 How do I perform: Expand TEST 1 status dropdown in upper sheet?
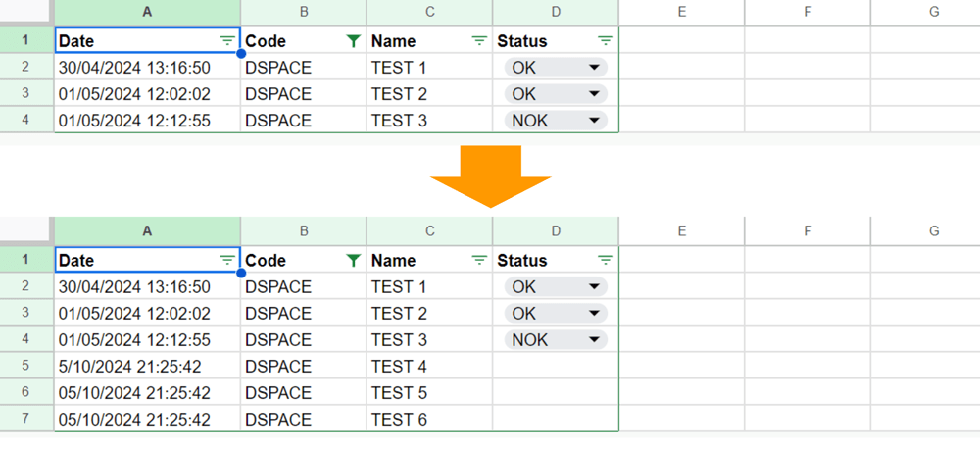pos(594,68)
